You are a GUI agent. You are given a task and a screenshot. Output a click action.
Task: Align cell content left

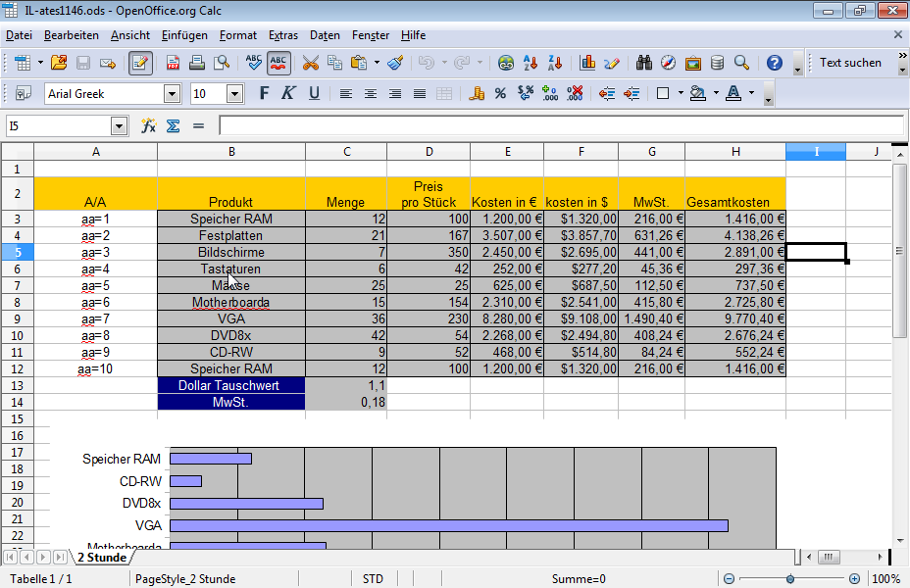[346, 93]
